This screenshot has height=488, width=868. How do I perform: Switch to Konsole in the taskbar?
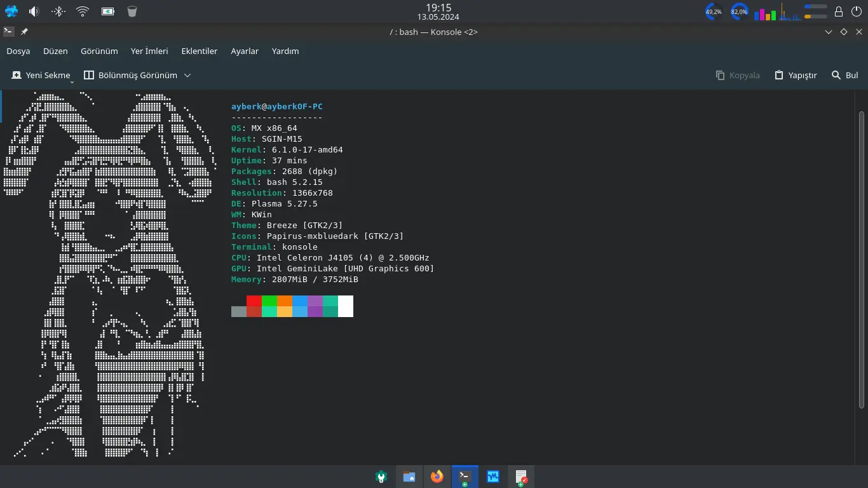[465, 477]
